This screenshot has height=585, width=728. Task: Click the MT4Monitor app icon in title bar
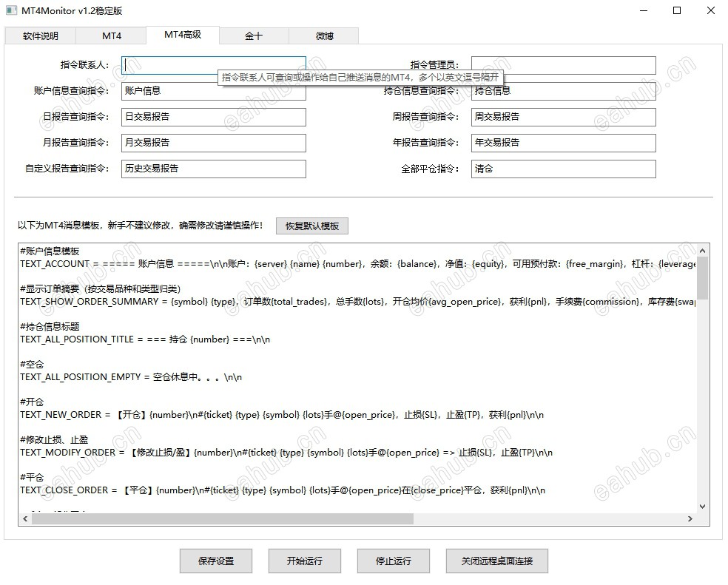(x=11, y=10)
